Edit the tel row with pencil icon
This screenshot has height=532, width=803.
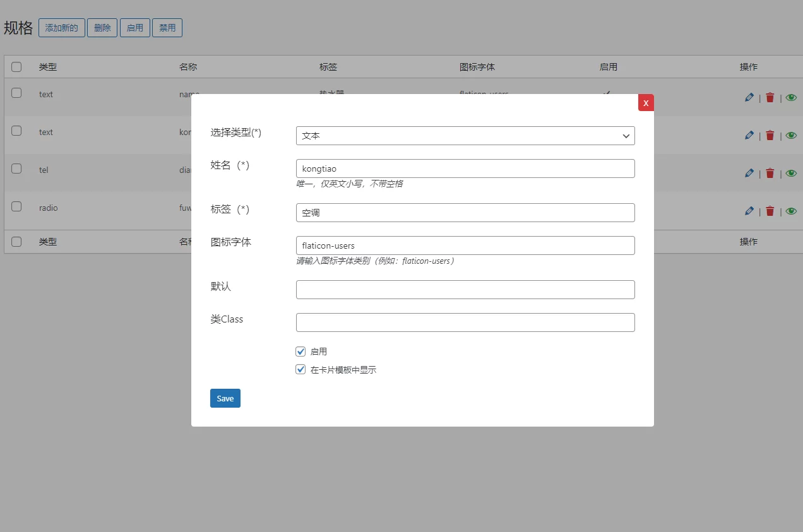[x=749, y=173]
